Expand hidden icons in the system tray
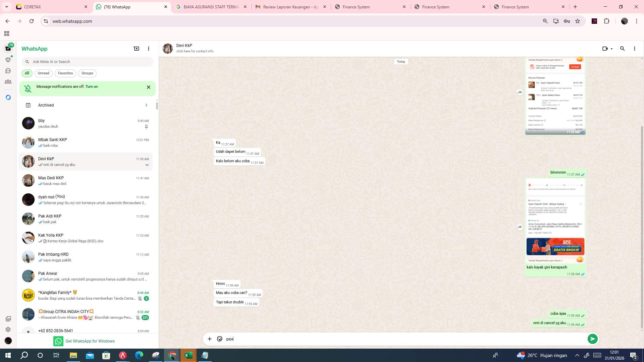The height and width of the screenshot is (362, 644). coord(577,355)
